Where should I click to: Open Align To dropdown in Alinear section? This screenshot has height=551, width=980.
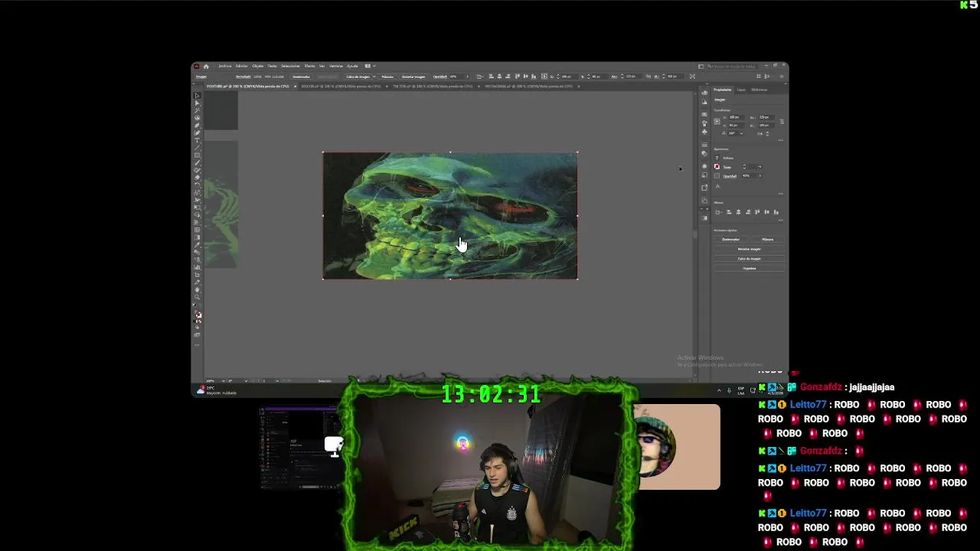(718, 212)
